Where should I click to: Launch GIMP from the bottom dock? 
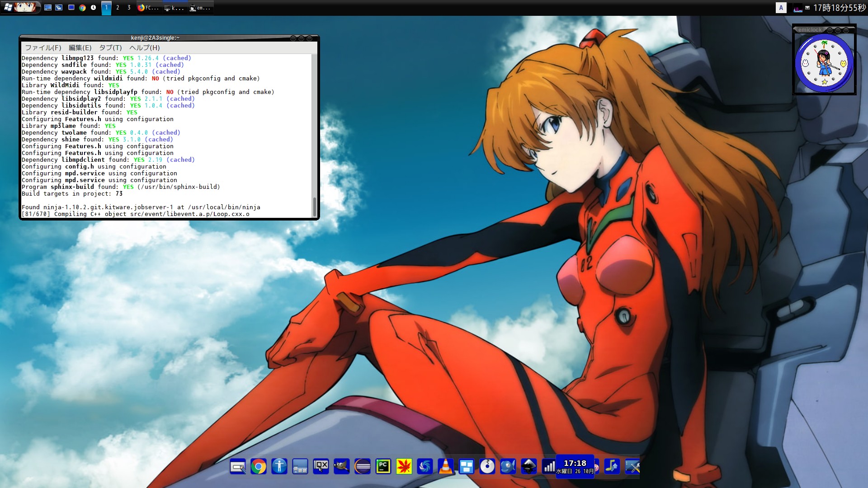pyautogui.click(x=342, y=467)
